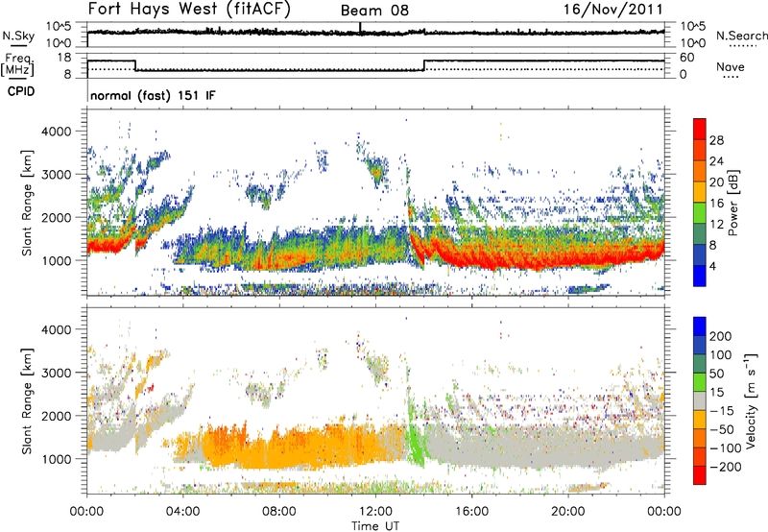Click the 'Freq. [MHz]' axis label
Viewport: 768px width, 532px height.
pyautogui.click(x=17, y=64)
